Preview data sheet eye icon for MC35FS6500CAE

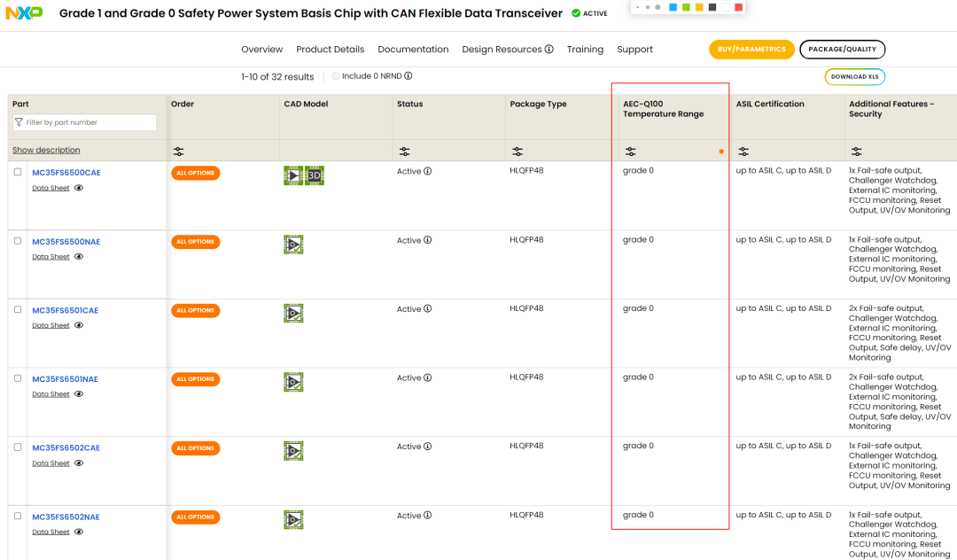click(79, 188)
